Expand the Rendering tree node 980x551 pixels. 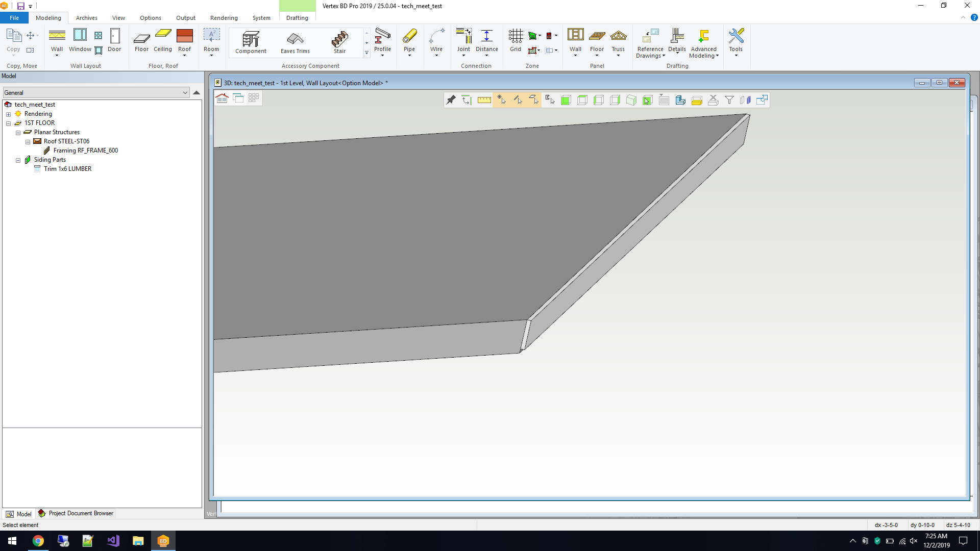tap(8, 114)
